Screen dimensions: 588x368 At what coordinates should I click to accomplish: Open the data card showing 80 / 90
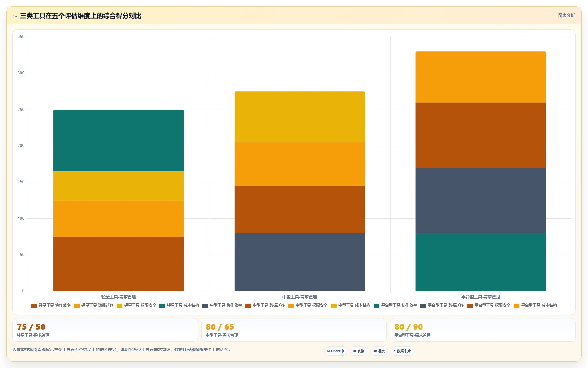pos(483,330)
